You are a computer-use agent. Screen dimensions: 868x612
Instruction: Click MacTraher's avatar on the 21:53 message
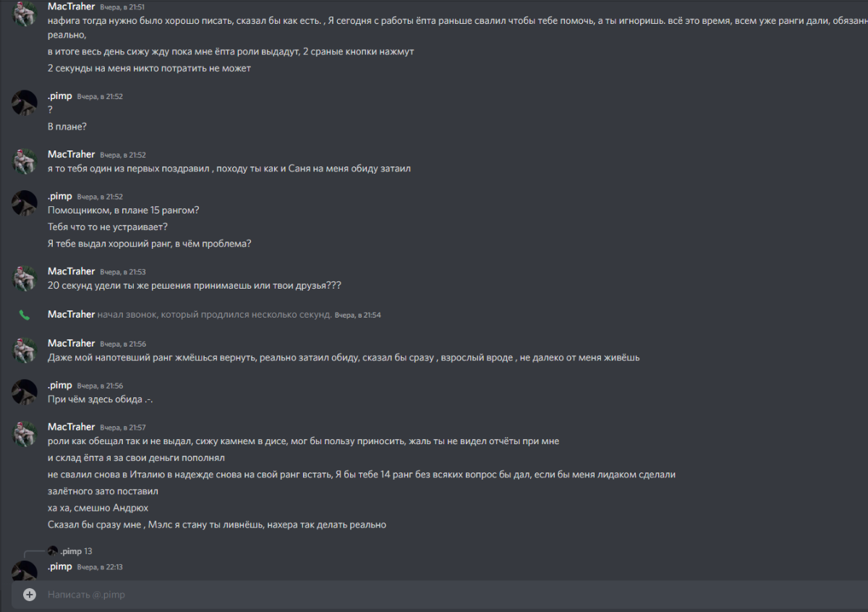[25, 278]
